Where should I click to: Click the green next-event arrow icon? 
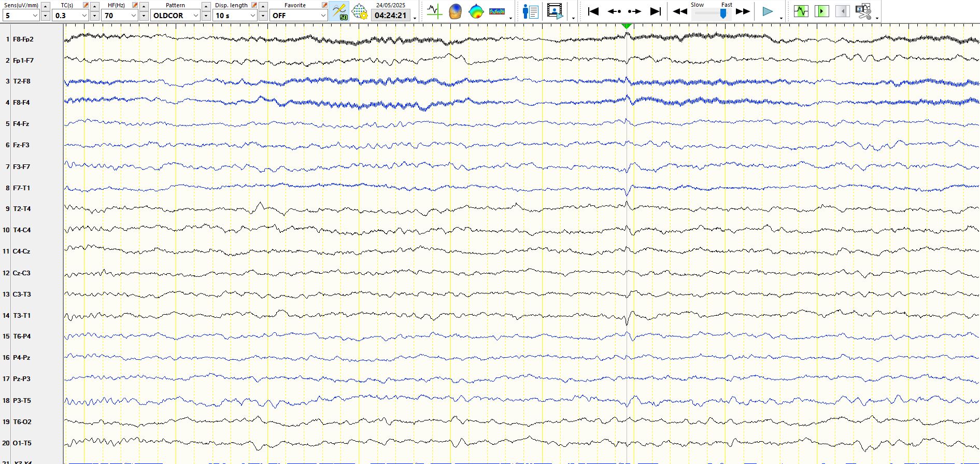[x=821, y=11]
